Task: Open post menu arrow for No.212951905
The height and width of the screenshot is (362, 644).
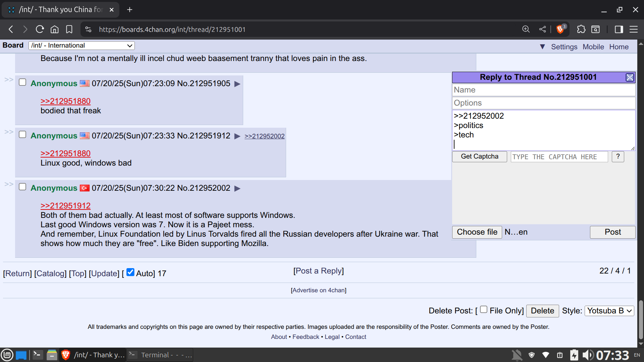Action: tap(237, 84)
